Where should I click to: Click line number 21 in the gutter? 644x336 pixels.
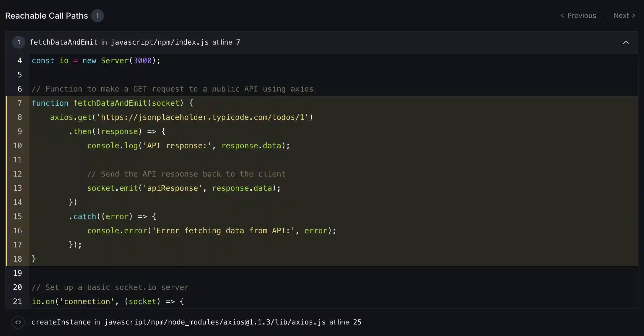point(17,301)
